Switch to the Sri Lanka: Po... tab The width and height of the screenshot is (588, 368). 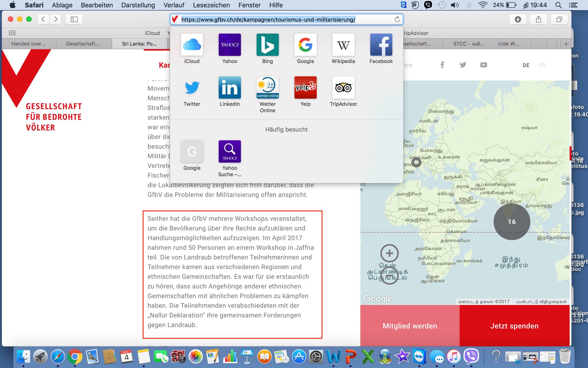point(139,44)
